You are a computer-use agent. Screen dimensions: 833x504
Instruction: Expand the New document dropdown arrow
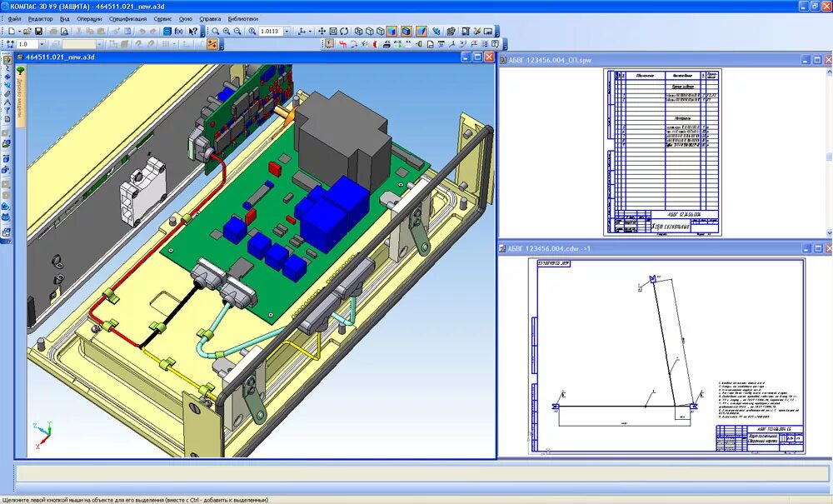20,32
